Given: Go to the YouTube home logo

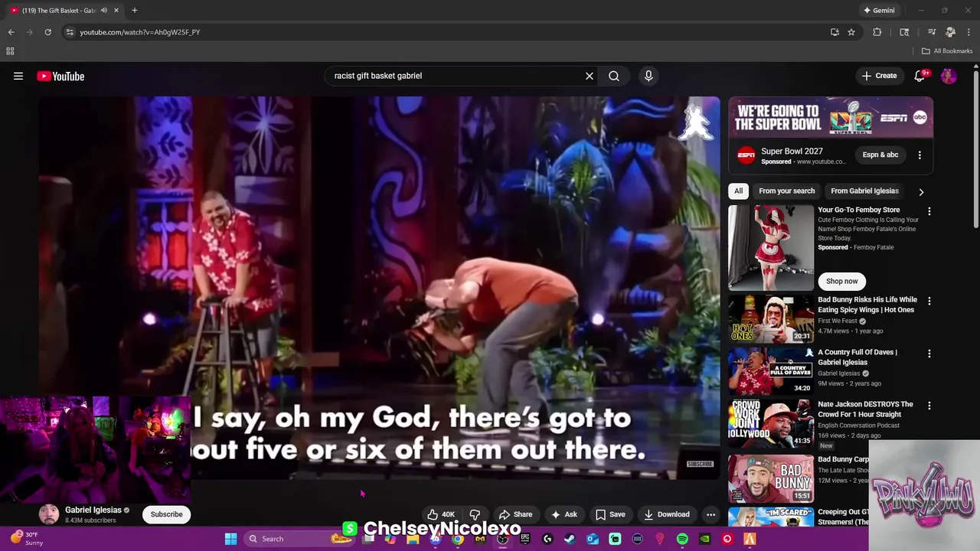Looking at the screenshot, I should (60, 76).
